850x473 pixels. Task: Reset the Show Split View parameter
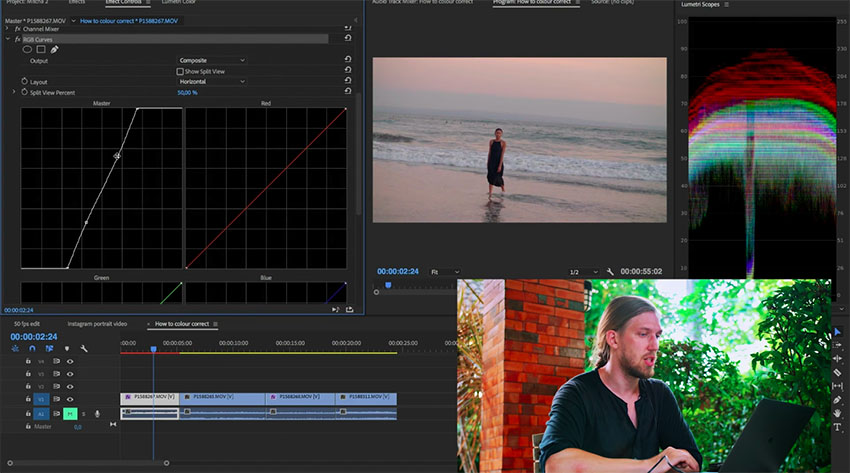click(x=348, y=70)
